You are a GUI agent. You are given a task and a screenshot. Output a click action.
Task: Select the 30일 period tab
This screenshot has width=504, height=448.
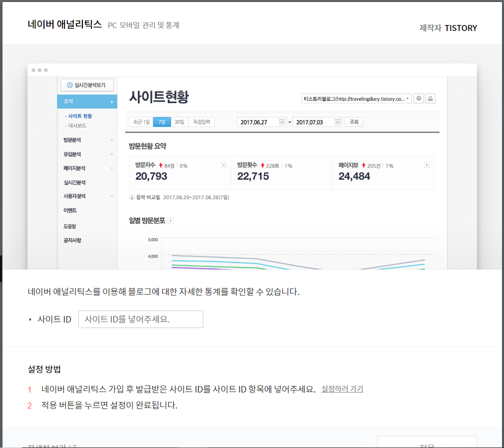click(179, 122)
